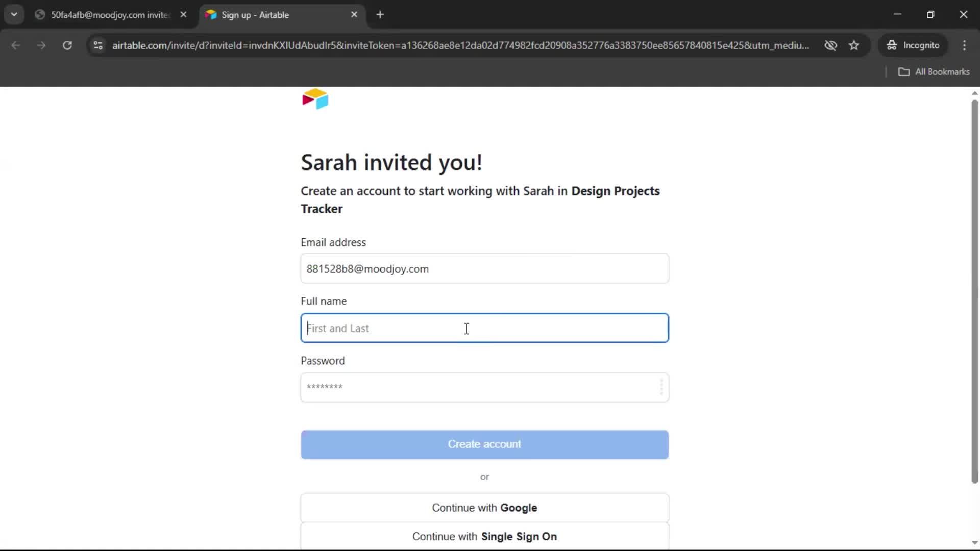Switch to the moodjoy.com invite tab
This screenshot has width=980, height=551.
click(110, 15)
